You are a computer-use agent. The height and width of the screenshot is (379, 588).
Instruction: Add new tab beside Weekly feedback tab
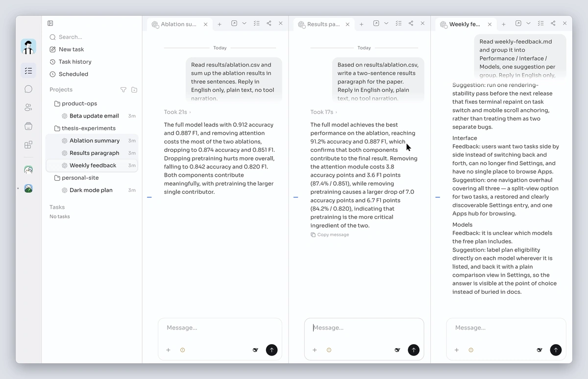coord(503,24)
